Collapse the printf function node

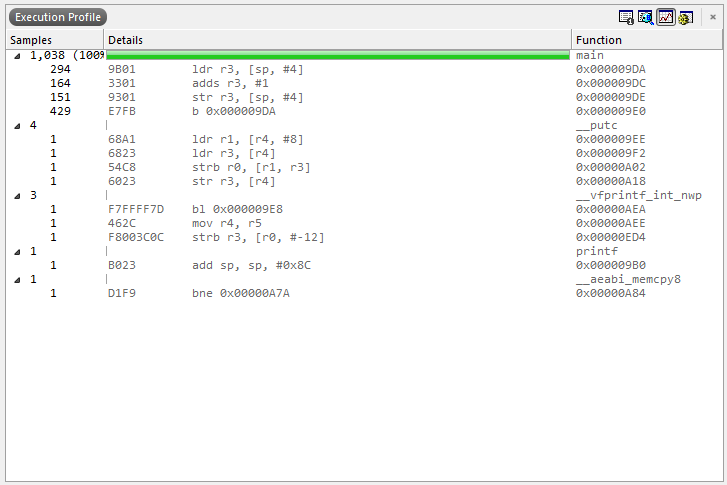pos(17,252)
